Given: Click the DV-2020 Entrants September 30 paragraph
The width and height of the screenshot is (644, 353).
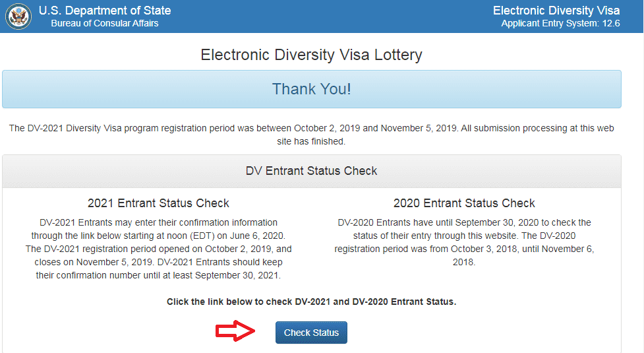Looking at the screenshot, I should tap(464, 242).
